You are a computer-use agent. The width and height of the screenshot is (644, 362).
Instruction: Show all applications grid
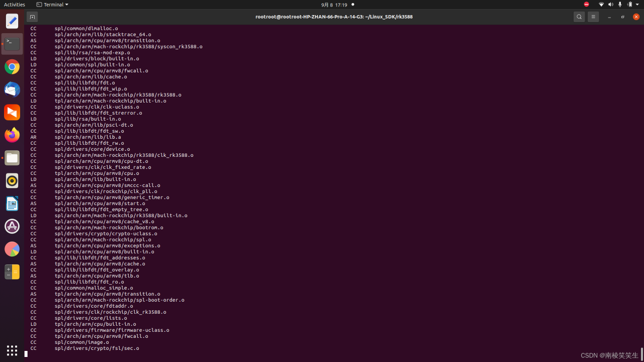12,350
